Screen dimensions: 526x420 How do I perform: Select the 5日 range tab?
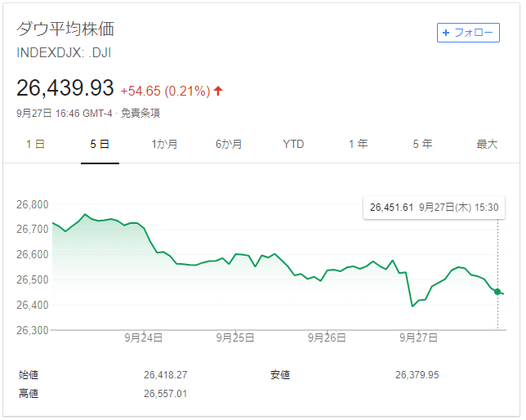pyautogui.click(x=100, y=145)
